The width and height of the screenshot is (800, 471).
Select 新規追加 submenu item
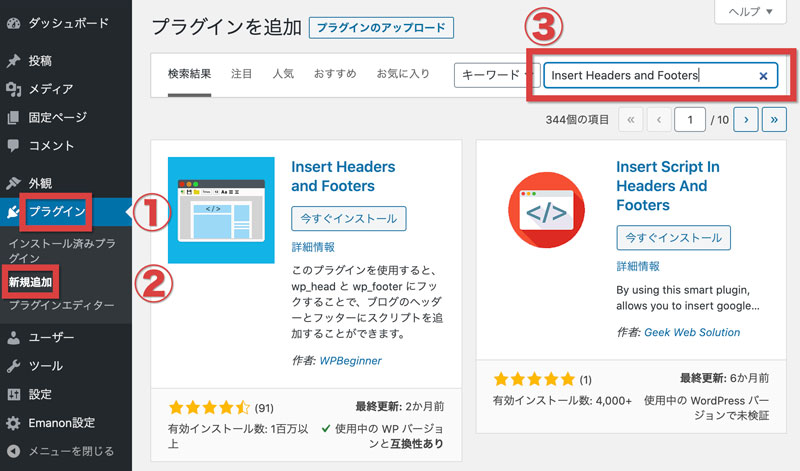30,282
